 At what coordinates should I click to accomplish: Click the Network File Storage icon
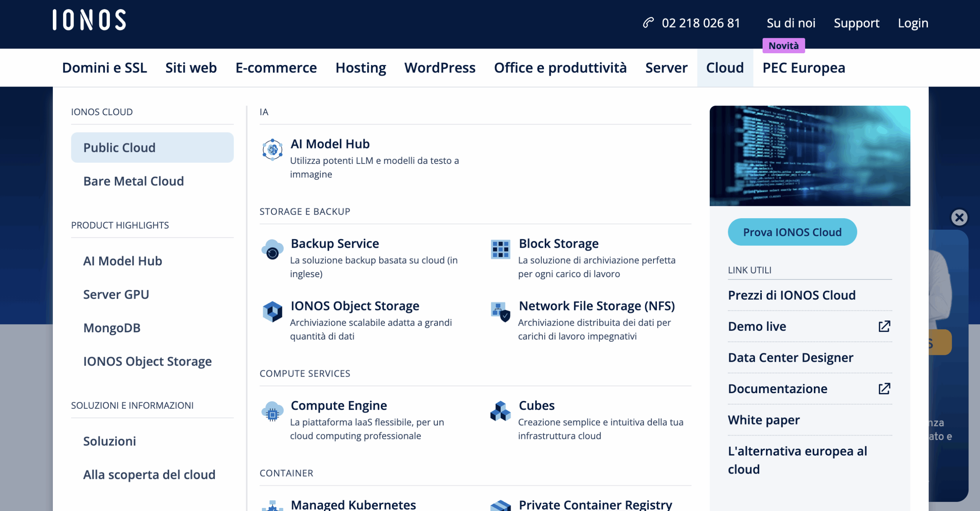click(x=500, y=312)
